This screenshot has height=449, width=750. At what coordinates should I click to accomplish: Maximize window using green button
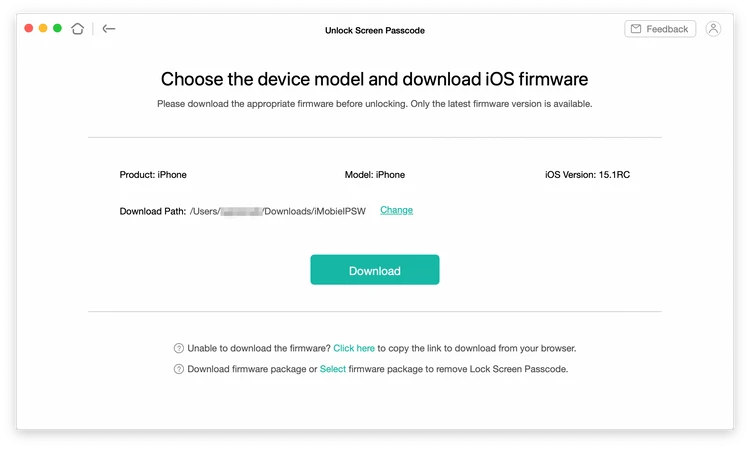pos(57,28)
